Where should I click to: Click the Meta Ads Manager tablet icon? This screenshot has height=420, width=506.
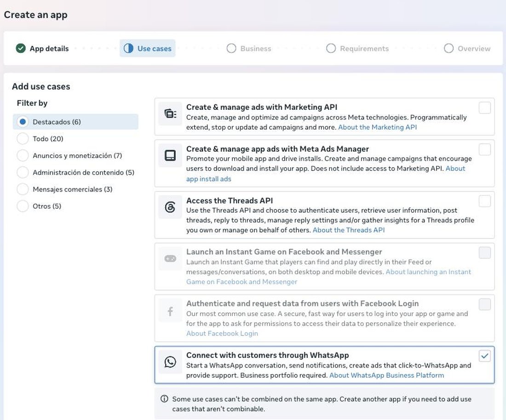pos(170,155)
